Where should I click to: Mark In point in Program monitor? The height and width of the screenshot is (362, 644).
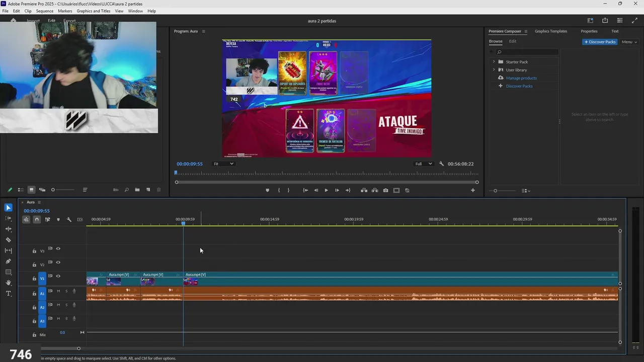coord(279,190)
